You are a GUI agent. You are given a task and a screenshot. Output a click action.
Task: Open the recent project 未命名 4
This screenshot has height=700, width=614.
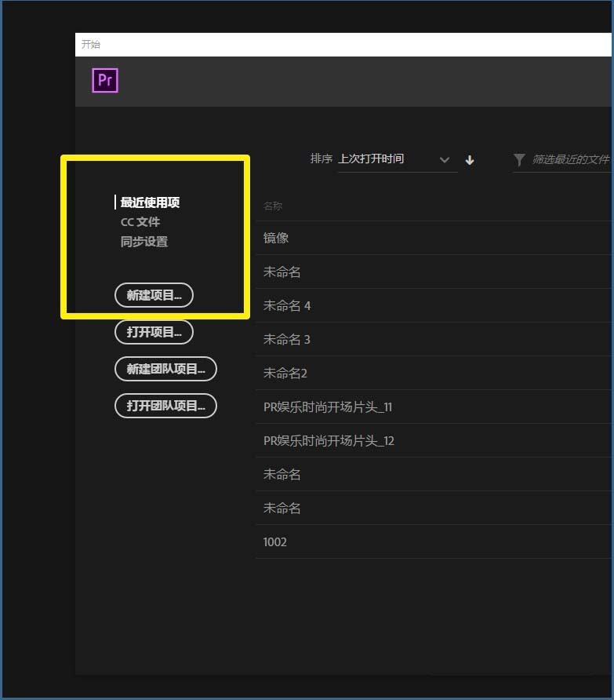(x=434, y=306)
